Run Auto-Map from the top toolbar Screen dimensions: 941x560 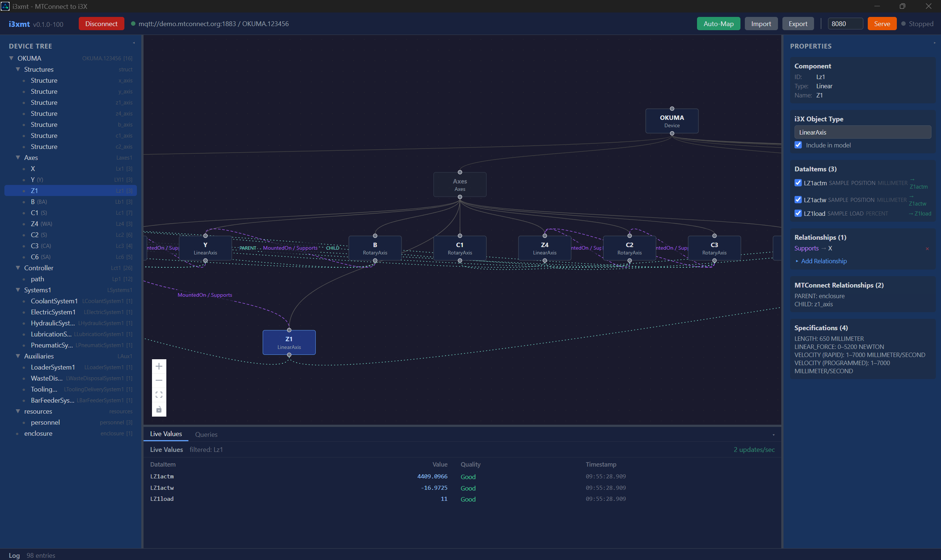[x=718, y=24]
